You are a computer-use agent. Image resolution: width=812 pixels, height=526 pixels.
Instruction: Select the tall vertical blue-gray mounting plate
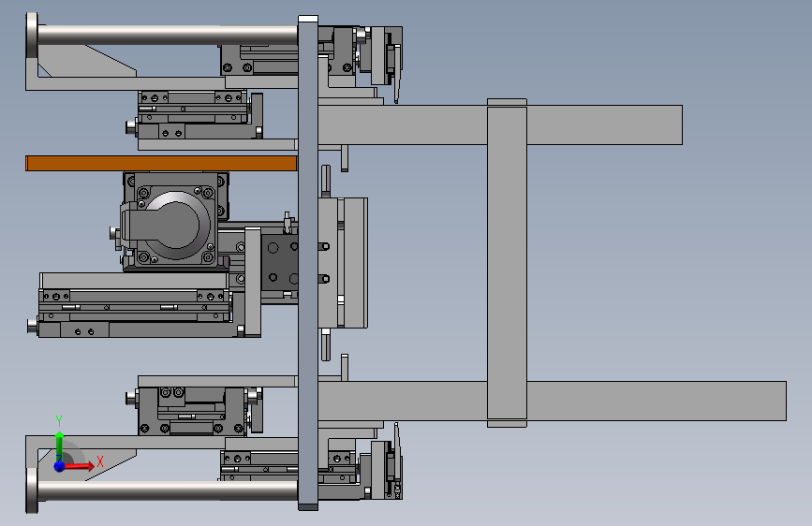307,263
